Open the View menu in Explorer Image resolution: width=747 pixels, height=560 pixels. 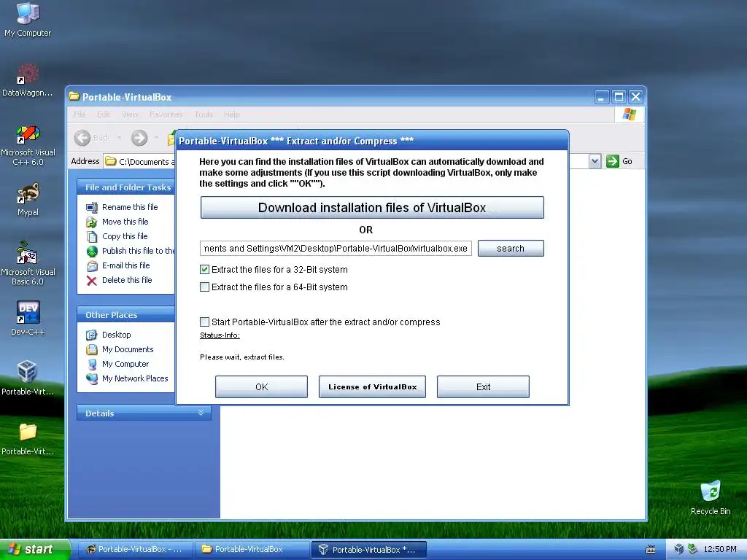coord(130,114)
